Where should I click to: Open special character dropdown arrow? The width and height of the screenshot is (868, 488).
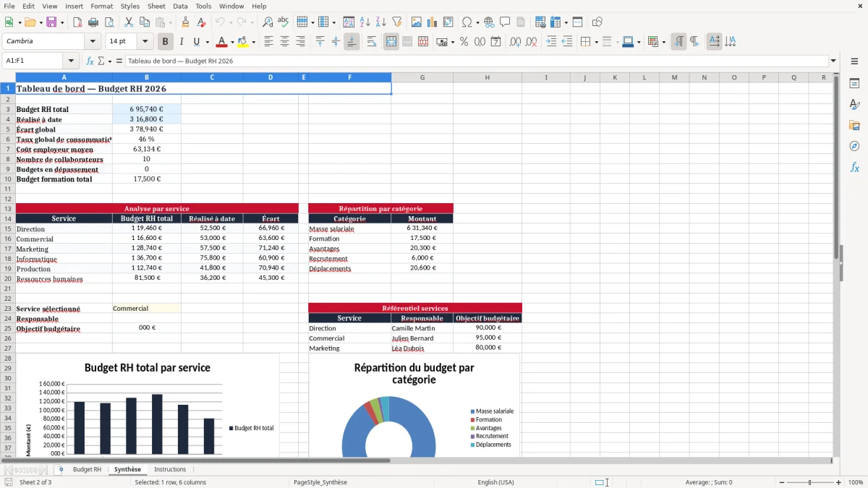tap(478, 22)
